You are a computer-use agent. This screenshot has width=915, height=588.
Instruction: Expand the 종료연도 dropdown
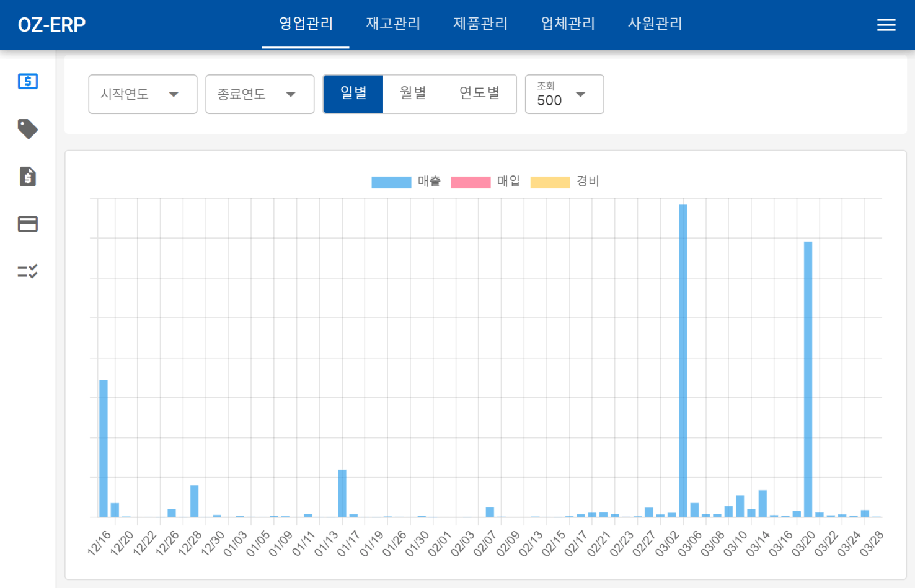[x=260, y=94]
